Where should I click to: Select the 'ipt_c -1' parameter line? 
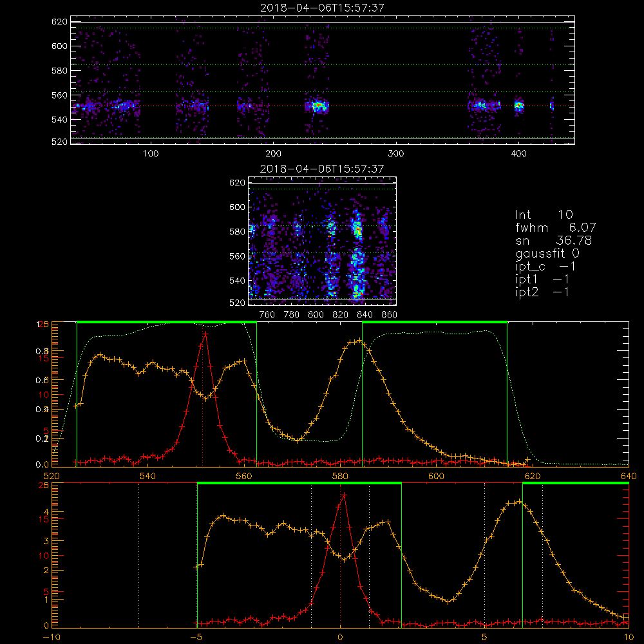pos(545,267)
